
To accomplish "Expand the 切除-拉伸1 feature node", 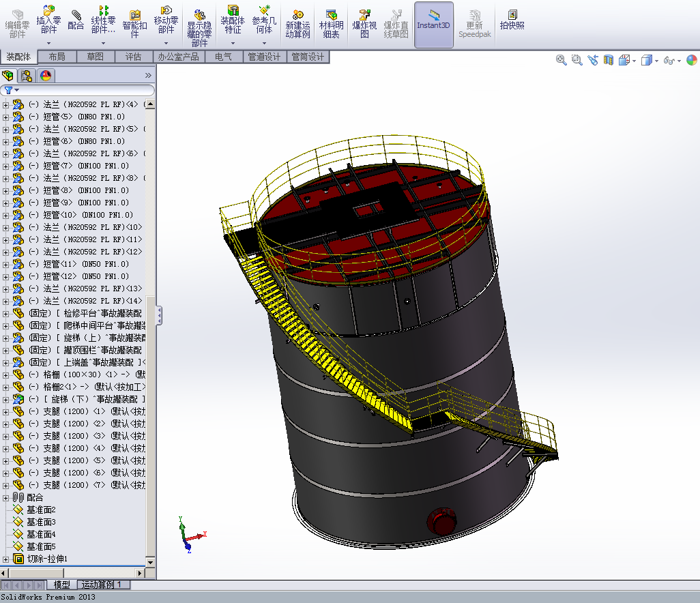I will [x=6, y=559].
